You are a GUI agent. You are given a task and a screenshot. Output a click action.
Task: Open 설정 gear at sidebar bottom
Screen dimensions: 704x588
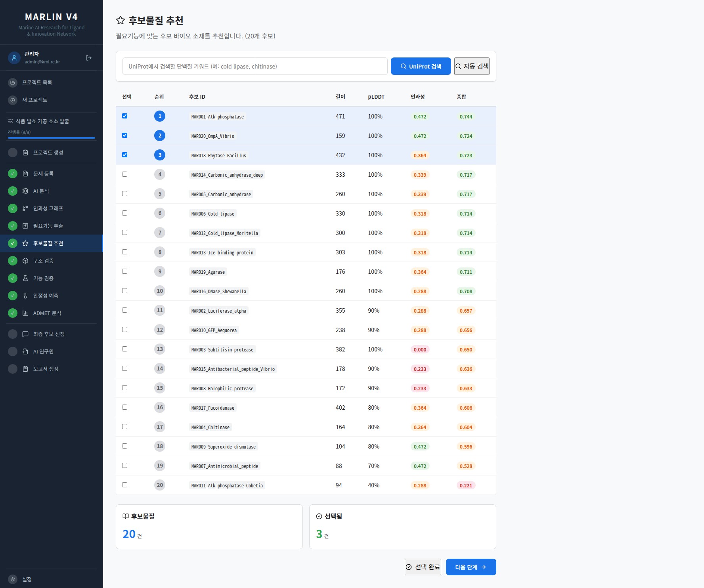tap(13, 579)
